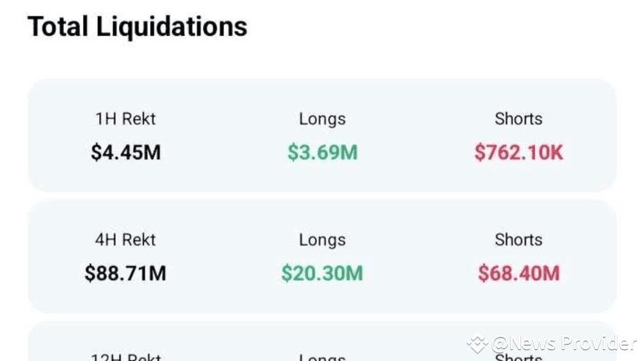This screenshot has height=361, width=644.
Task: Select the Shorts label in 4H card
Action: [x=518, y=240]
